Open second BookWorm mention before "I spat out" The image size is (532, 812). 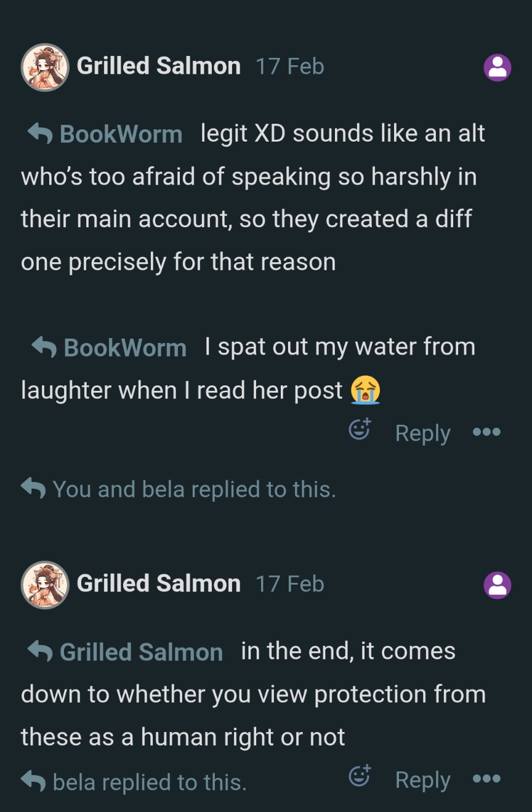pos(125,348)
